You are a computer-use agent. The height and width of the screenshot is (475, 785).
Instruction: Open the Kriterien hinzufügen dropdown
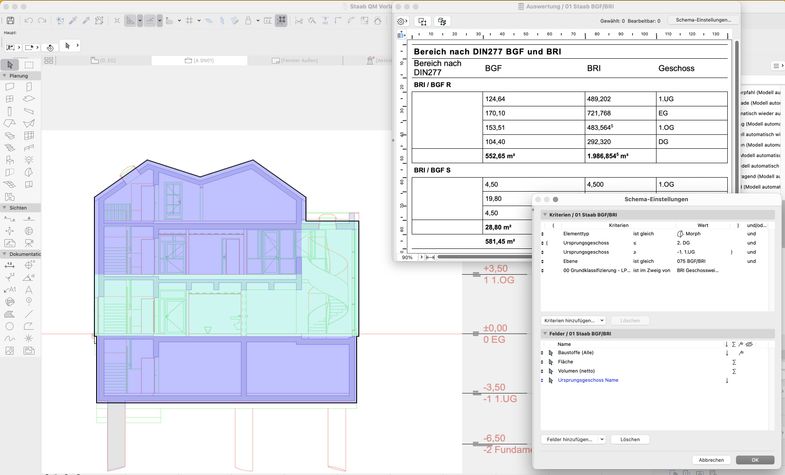pyautogui.click(x=574, y=320)
